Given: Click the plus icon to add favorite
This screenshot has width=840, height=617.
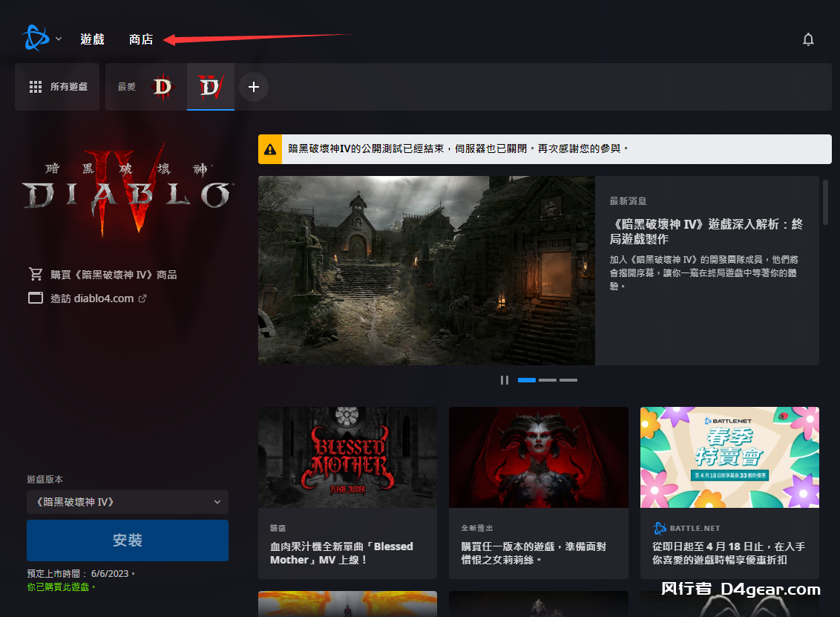Looking at the screenshot, I should click(254, 87).
